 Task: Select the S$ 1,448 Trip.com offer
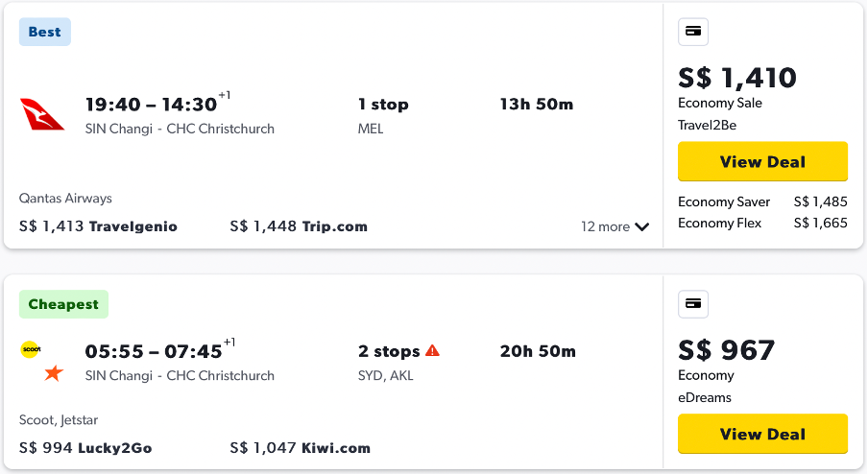pyautogui.click(x=299, y=226)
